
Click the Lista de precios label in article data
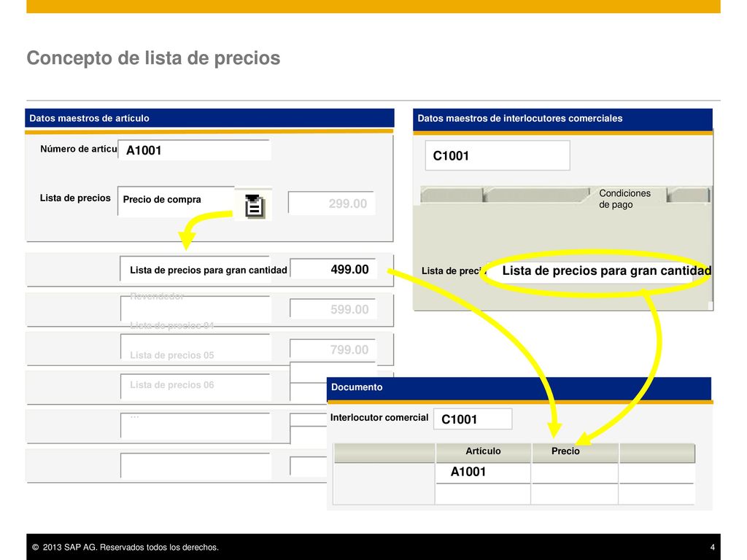[75, 198]
